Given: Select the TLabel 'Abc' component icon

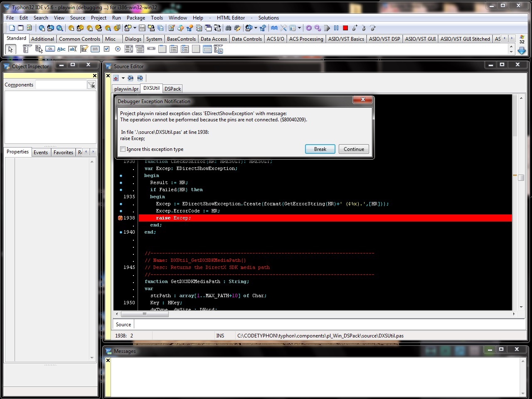Looking at the screenshot, I should [x=61, y=49].
